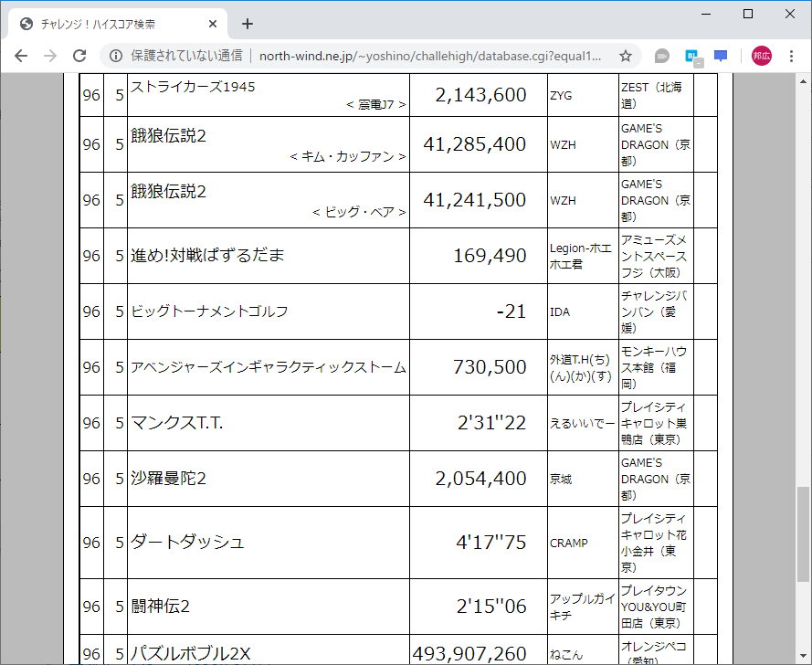Open a new browser tab
Viewport: 812px width, 665px height.
tap(248, 24)
